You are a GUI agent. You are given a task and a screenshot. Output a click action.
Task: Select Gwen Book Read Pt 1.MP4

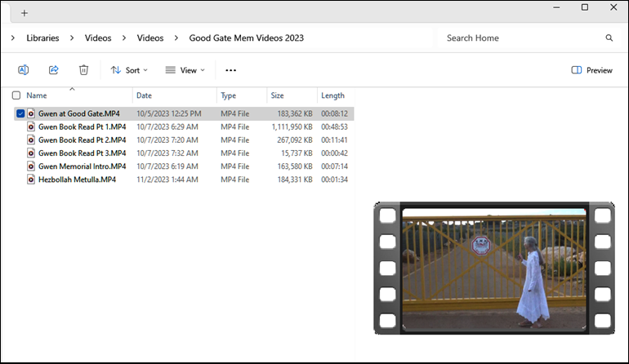point(83,127)
